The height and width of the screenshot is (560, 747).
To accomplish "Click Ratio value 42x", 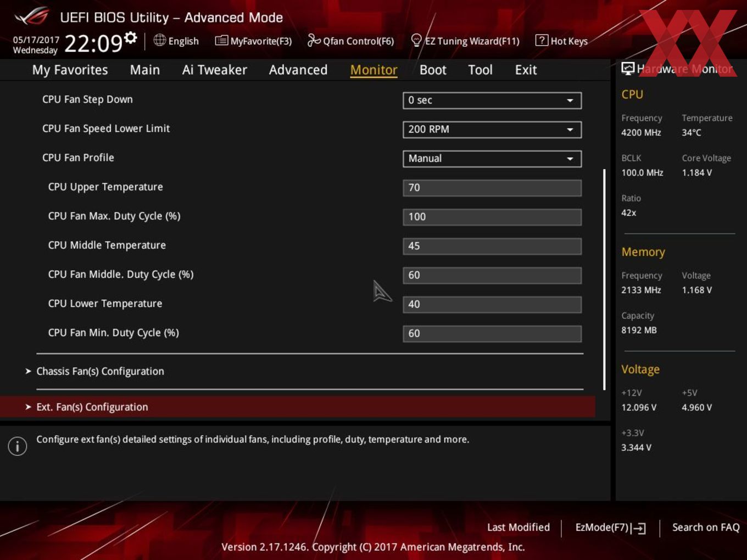I will point(628,212).
